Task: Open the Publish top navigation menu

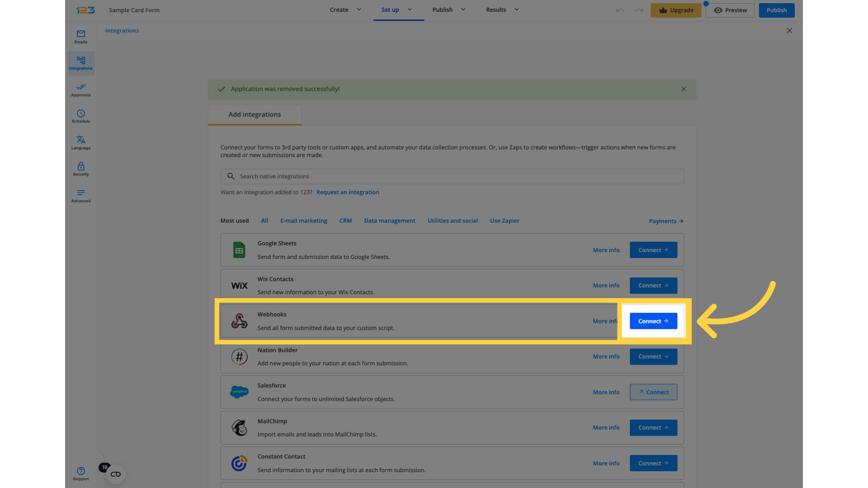Action: click(x=443, y=9)
